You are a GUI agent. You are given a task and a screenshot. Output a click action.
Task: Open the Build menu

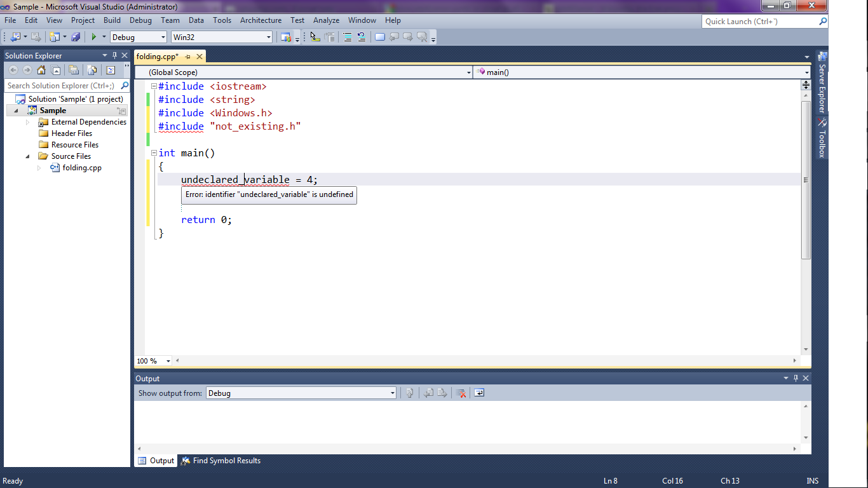(112, 20)
